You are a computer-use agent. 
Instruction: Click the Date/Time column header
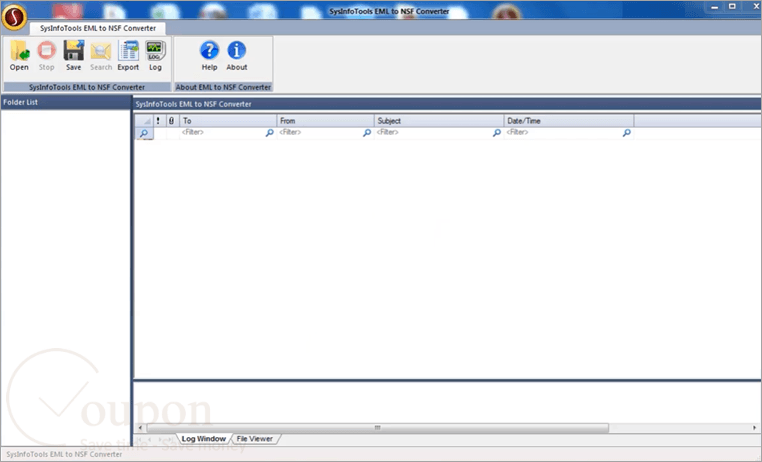click(x=569, y=120)
